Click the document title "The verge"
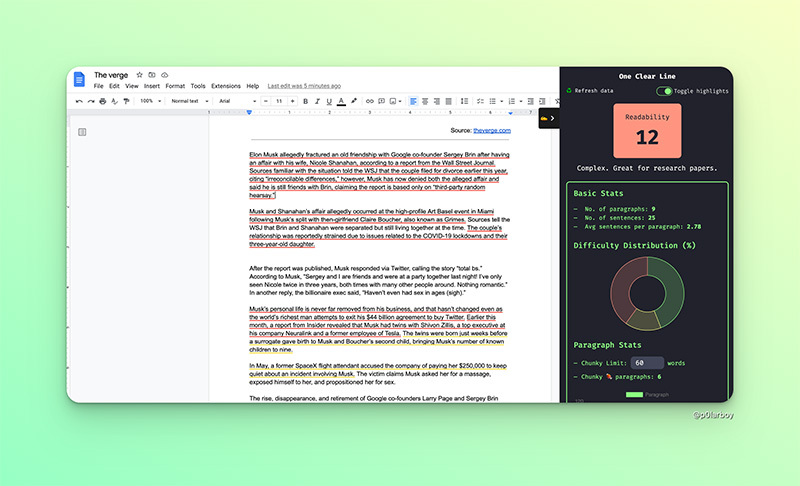Screen dimensions: 800x486 click(x=111, y=75)
